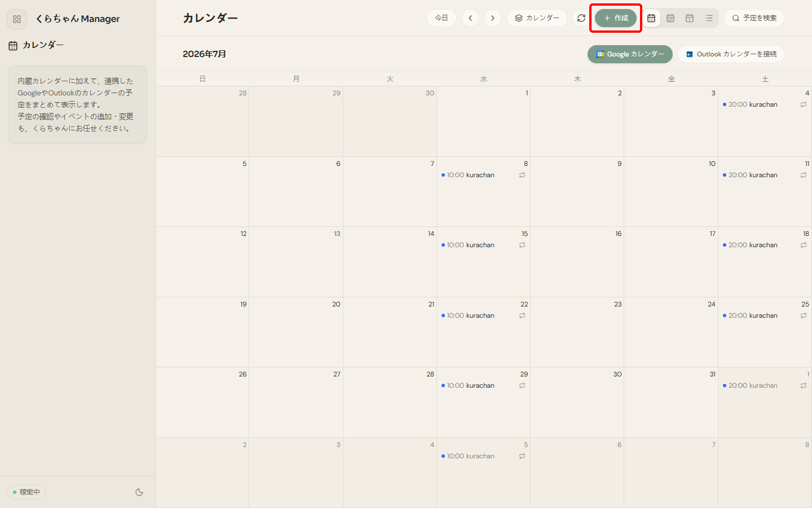812x508 pixels.
Task: Click the 2026年7月 month heading
Action: click(x=204, y=54)
